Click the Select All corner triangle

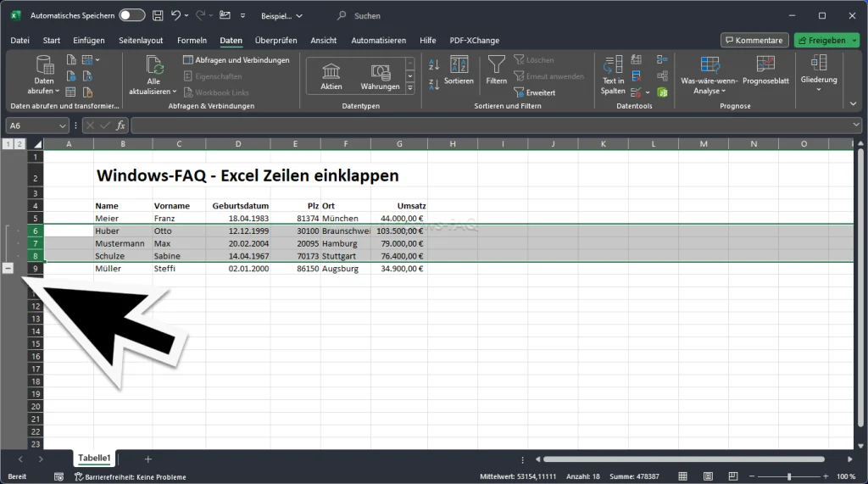pyautogui.click(x=36, y=144)
